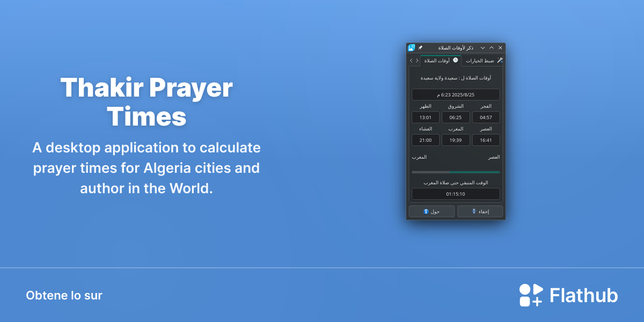Screen dimensions: 644x322
Task: Click the إخفاء (Hide) button
Action: (x=480, y=211)
